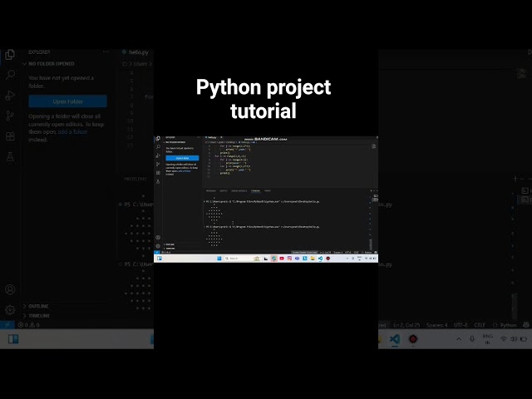The image size is (532, 399).
Task: Click 'add a folder' link in background window
Action: [72, 131]
